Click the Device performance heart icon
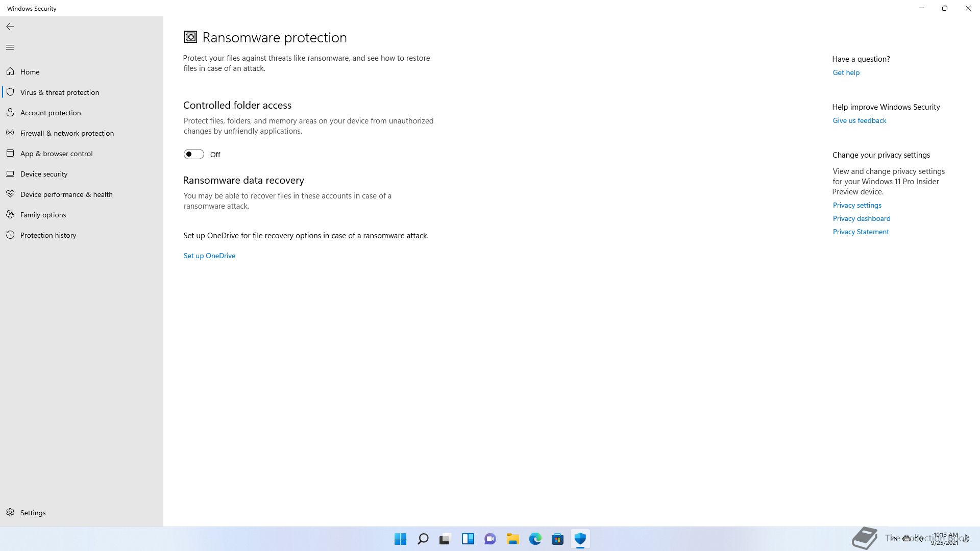This screenshot has width=980, height=551. point(10,194)
